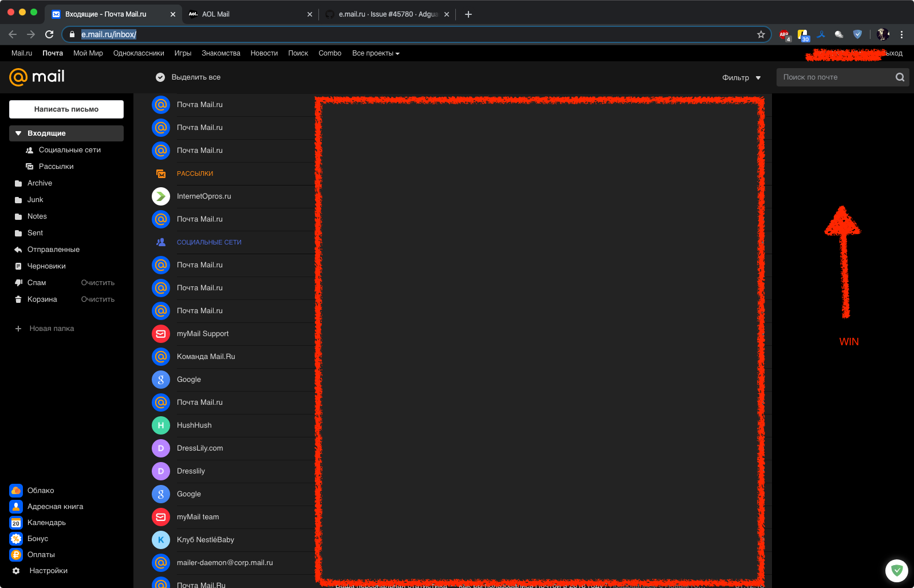Image resolution: width=914 pixels, height=588 pixels.
Task: Switch to the e.mail.ru Issue #45780 tab
Action: (x=387, y=14)
